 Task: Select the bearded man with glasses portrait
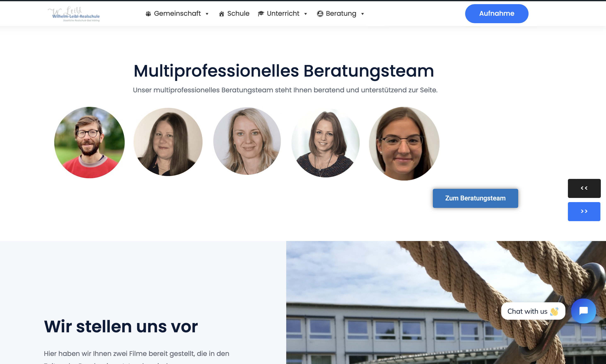tap(89, 142)
